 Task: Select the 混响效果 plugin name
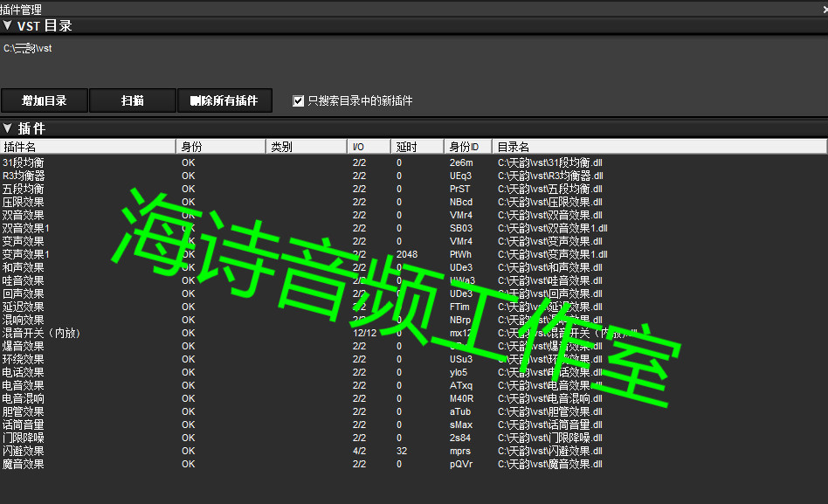point(24,320)
